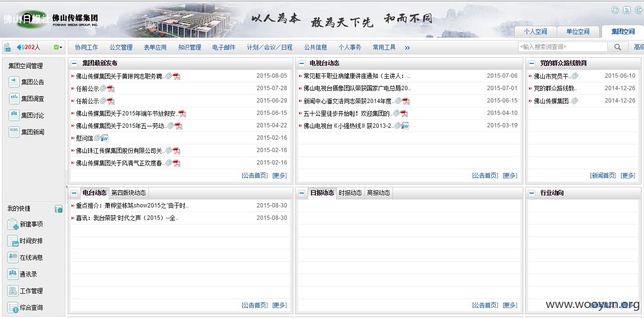Open the PDF icon on 2015-07-28 任前公示
644x318 pixels.
click(x=111, y=89)
